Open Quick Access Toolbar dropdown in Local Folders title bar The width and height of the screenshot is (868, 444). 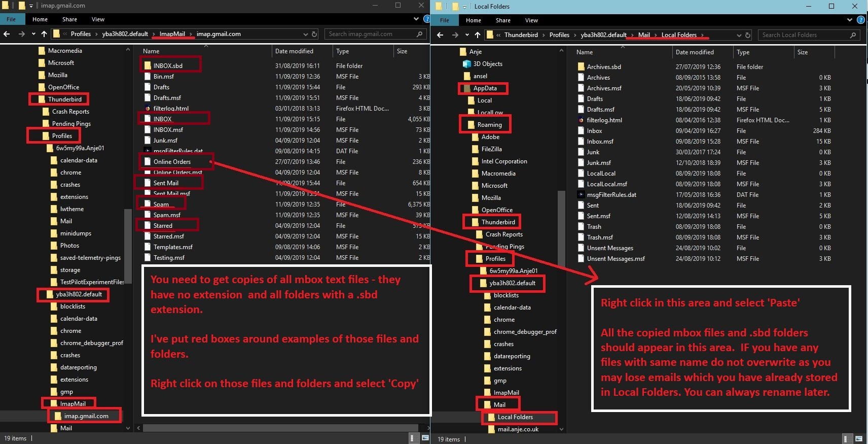(464, 7)
